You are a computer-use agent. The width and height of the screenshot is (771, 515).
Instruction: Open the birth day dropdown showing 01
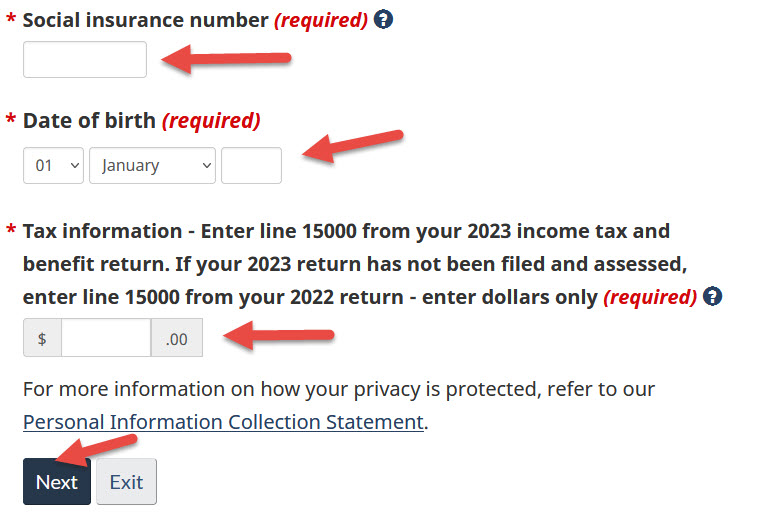click(x=53, y=166)
